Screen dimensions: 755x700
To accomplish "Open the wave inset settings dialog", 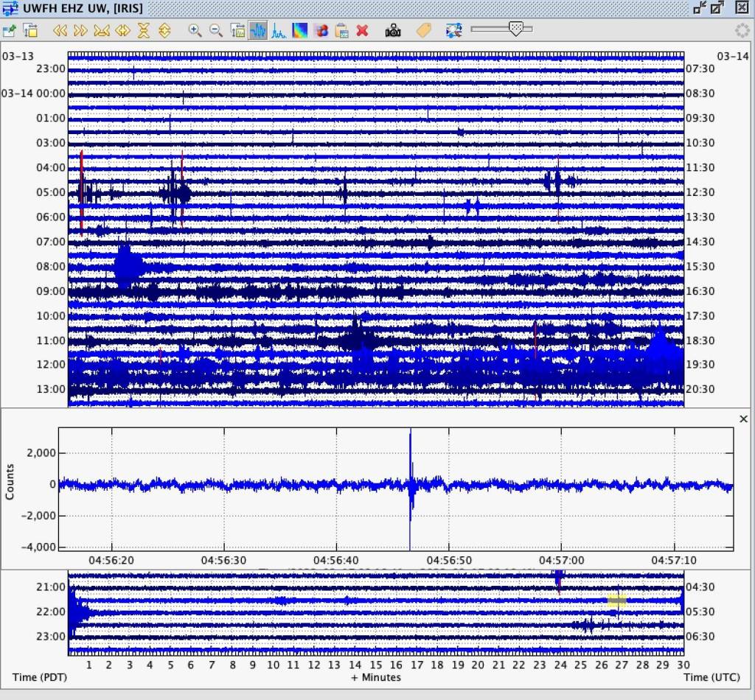I will pos(237,30).
